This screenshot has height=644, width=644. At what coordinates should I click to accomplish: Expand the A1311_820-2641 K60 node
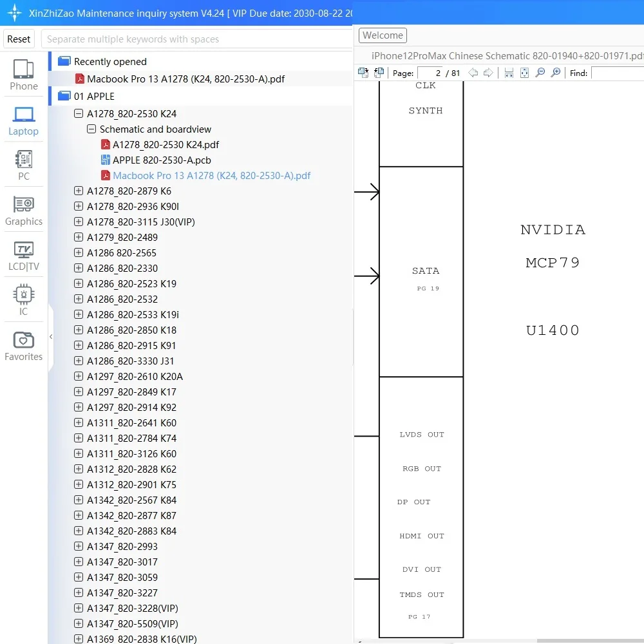[79, 422]
